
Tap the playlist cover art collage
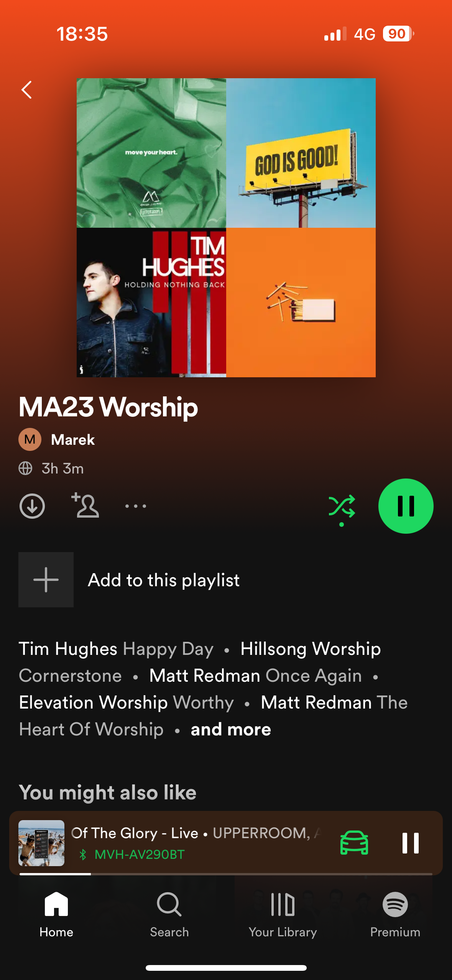226,228
